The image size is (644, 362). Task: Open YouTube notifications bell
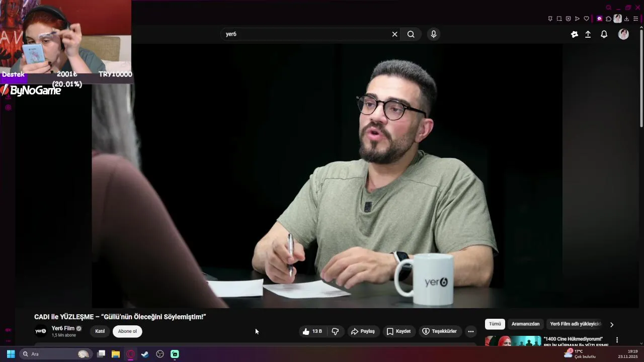pos(604,34)
